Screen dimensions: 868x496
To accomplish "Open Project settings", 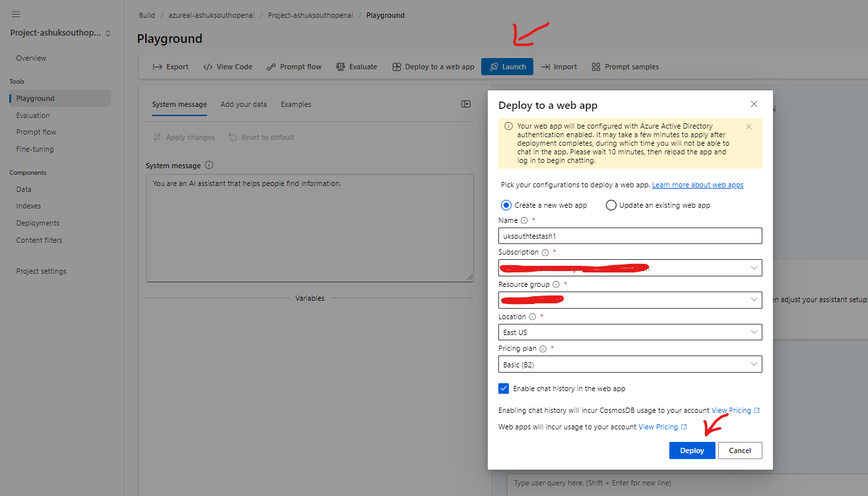I will tap(41, 271).
